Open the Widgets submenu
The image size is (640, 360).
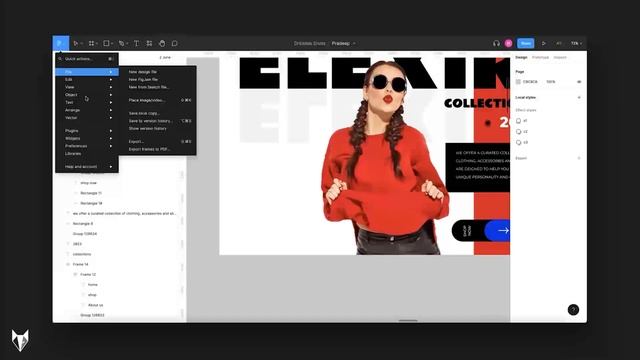point(87,138)
